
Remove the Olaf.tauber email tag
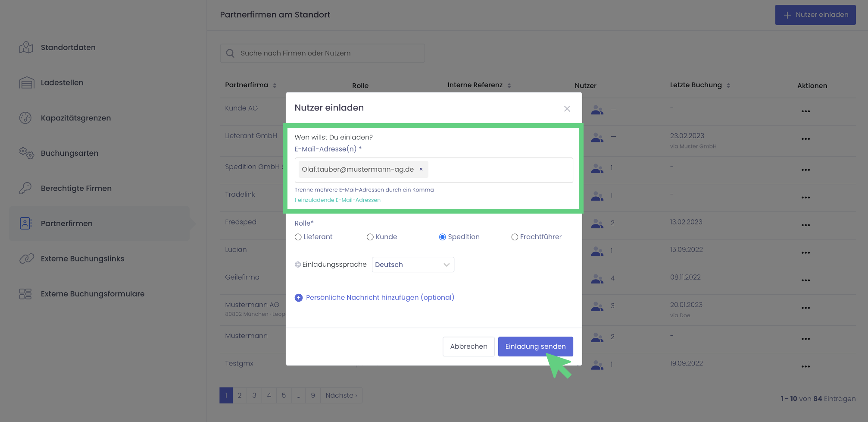421,170
